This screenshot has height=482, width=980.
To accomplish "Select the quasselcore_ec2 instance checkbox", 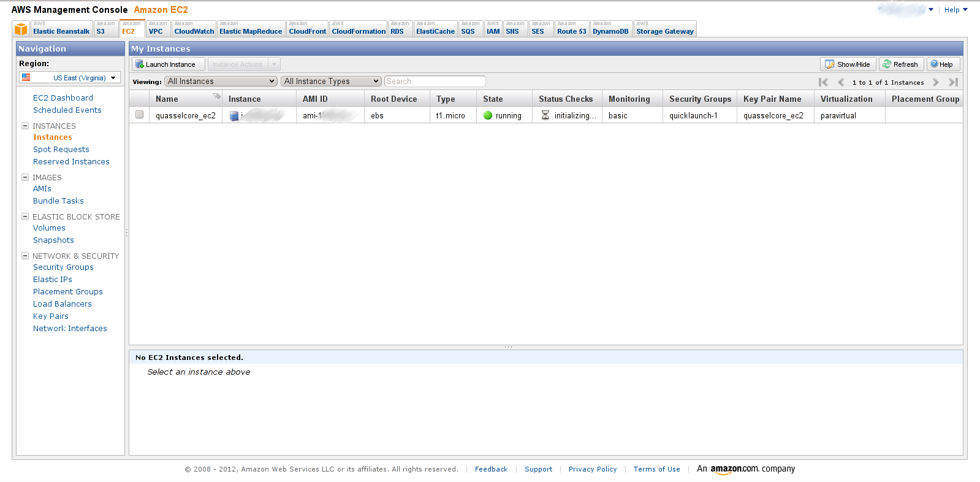I will (x=139, y=115).
